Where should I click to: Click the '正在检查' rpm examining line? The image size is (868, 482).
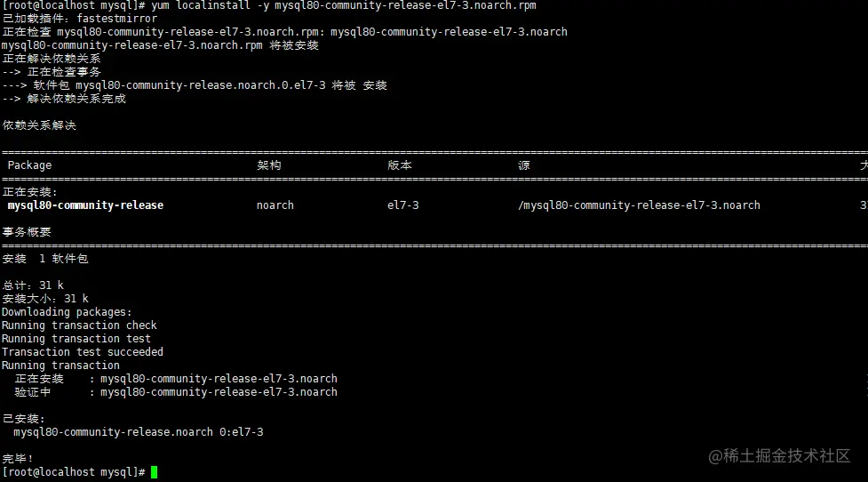tap(284, 32)
